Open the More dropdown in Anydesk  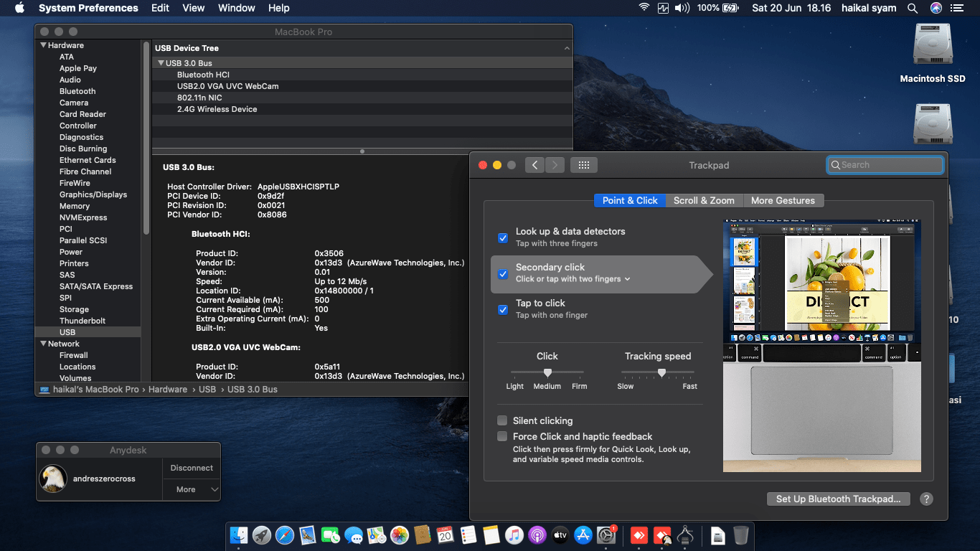point(192,489)
